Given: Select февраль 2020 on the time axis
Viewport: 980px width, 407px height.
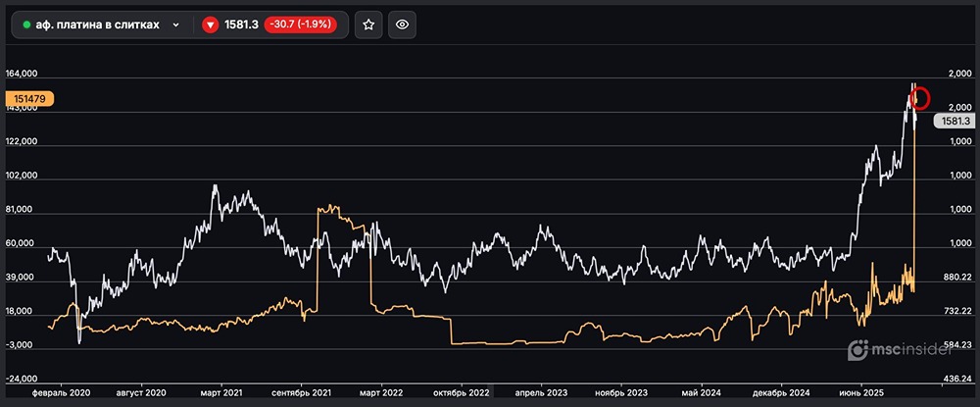Looking at the screenshot, I should pos(61,391).
